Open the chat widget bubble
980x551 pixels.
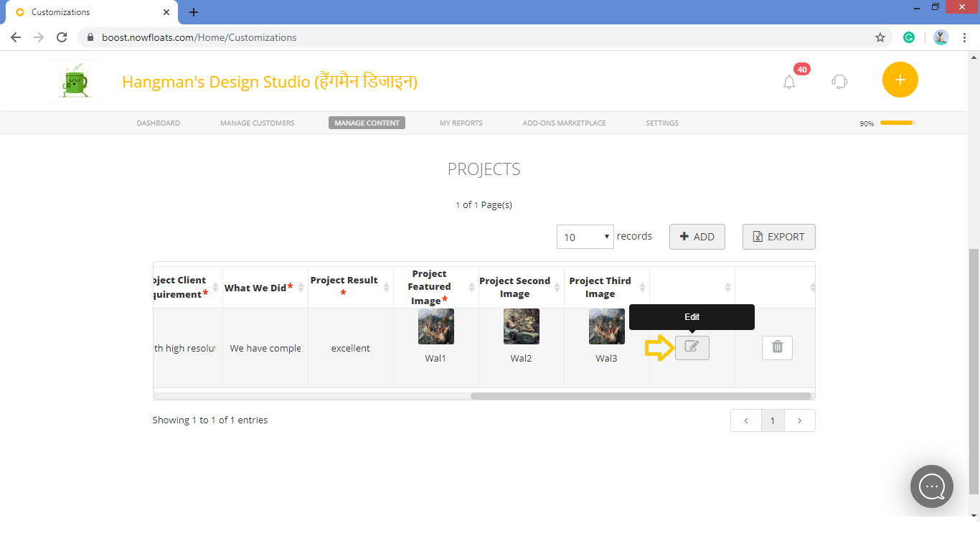click(931, 486)
